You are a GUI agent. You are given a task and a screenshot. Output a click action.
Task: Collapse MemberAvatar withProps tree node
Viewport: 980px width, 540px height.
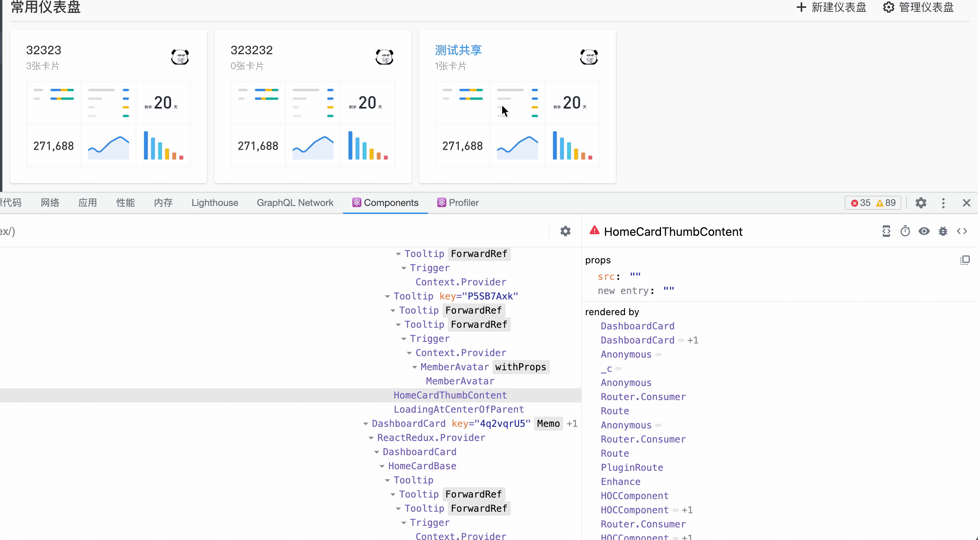(414, 367)
